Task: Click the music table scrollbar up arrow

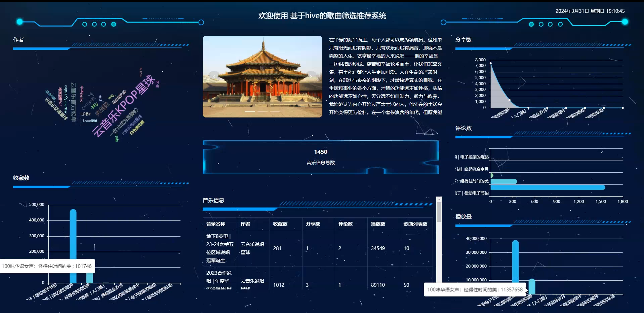Action: pyautogui.click(x=439, y=200)
